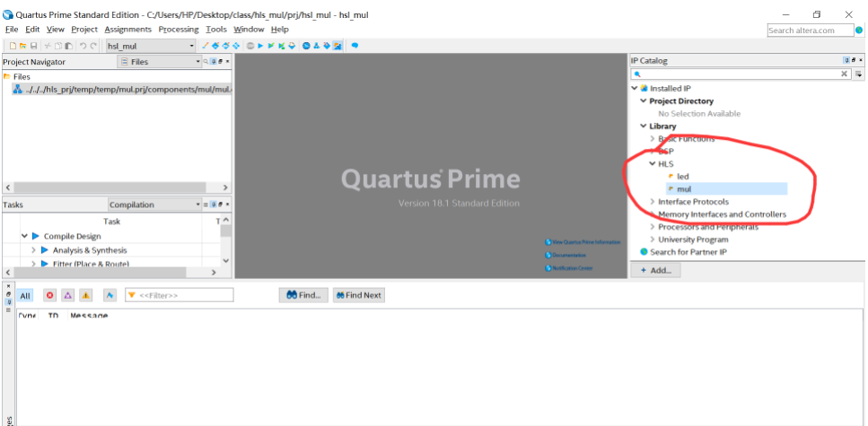
Task: Click the Find Next button
Action: [358, 295]
